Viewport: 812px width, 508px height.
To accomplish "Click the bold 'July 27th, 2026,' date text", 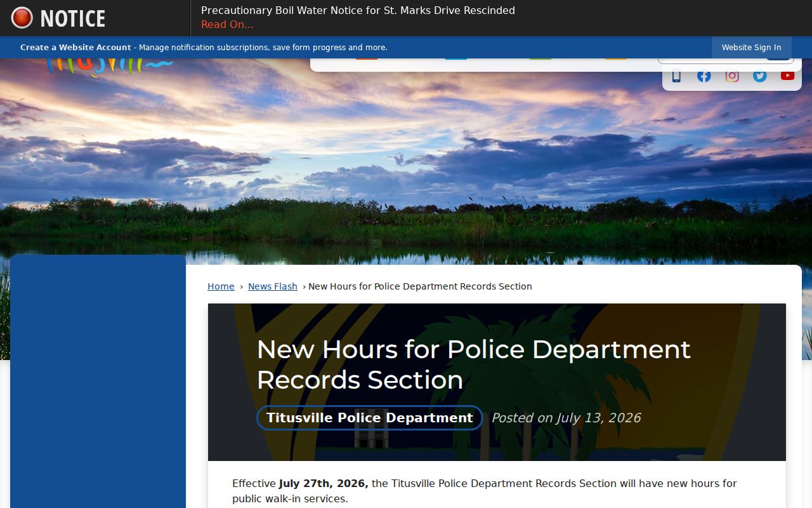I will pos(324,483).
